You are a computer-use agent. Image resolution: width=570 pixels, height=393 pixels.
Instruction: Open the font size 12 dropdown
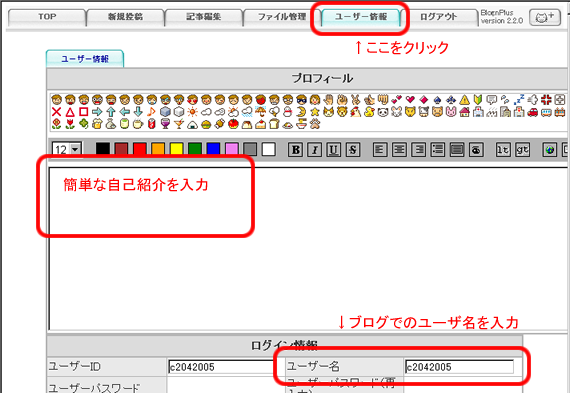pos(67,149)
